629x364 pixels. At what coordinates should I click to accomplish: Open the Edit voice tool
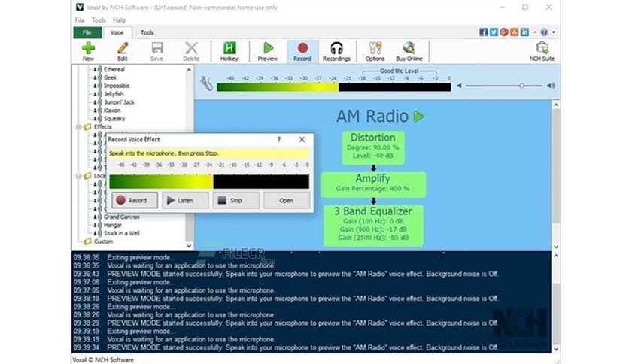123,51
